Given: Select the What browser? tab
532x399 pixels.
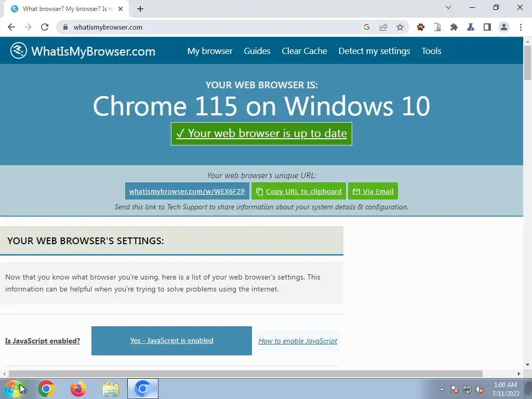Looking at the screenshot, I should point(66,9).
